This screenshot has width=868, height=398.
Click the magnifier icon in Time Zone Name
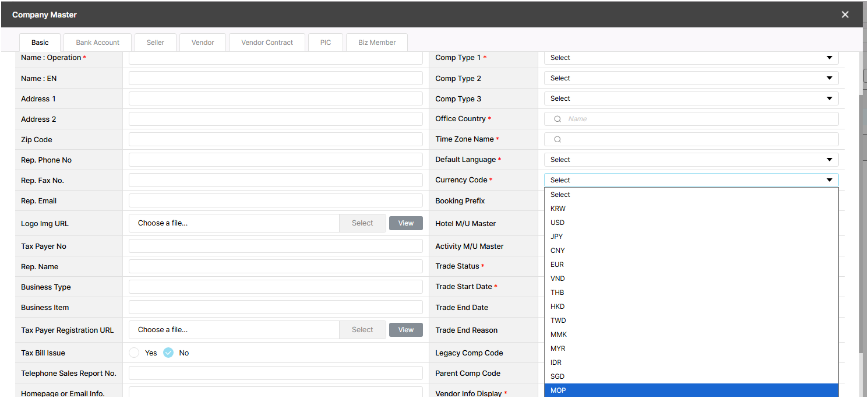(558, 139)
